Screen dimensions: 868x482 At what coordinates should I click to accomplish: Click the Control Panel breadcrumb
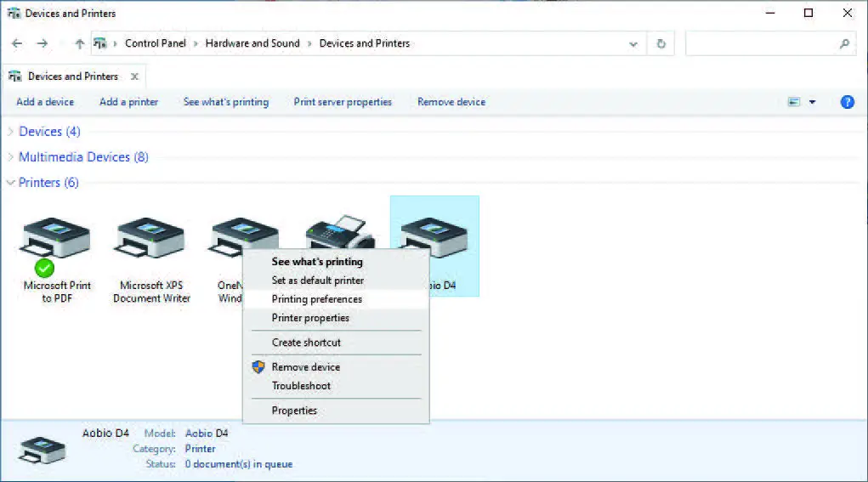pyautogui.click(x=156, y=43)
